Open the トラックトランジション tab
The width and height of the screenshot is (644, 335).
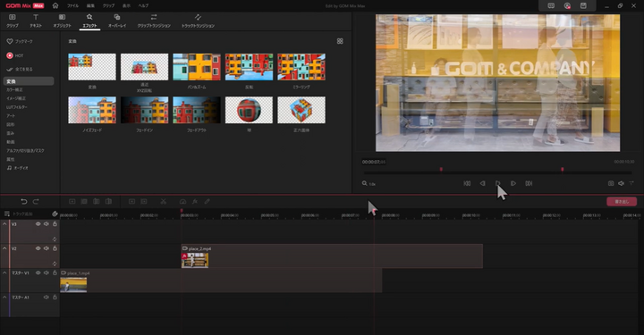[x=198, y=21]
